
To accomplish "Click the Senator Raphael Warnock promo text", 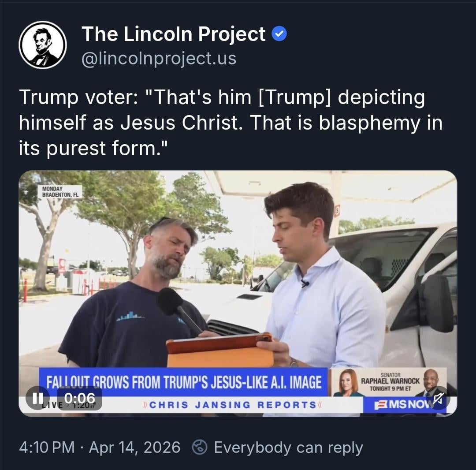I will click(390, 381).
